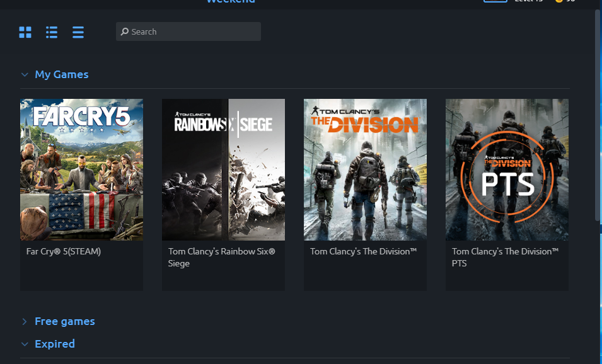
Task: Open My Games heading
Action: click(x=61, y=74)
